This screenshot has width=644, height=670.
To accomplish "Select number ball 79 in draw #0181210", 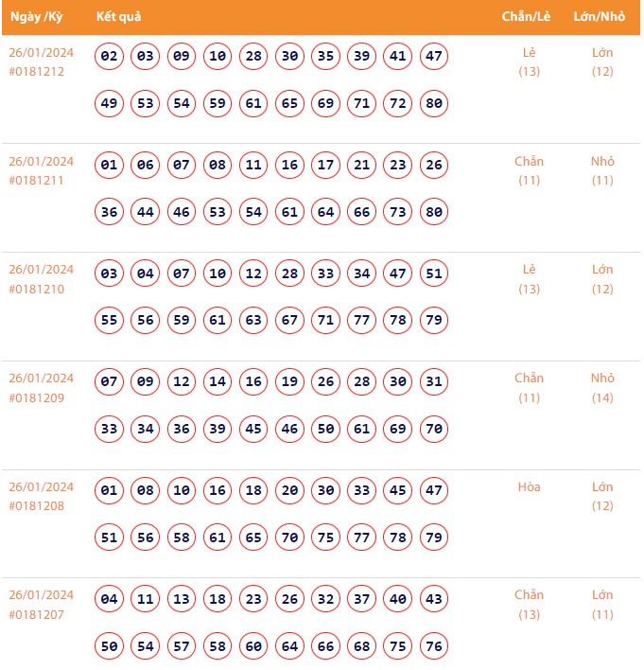I will tap(434, 321).
